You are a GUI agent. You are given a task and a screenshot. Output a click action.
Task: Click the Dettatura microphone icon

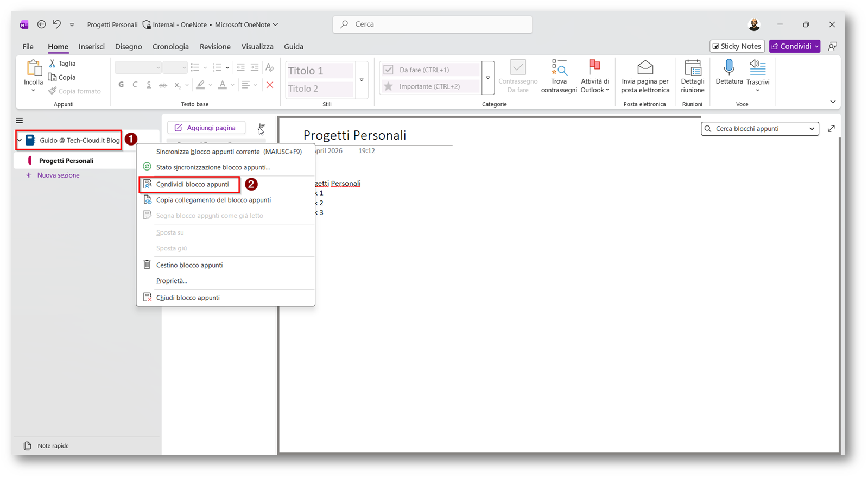point(728,68)
